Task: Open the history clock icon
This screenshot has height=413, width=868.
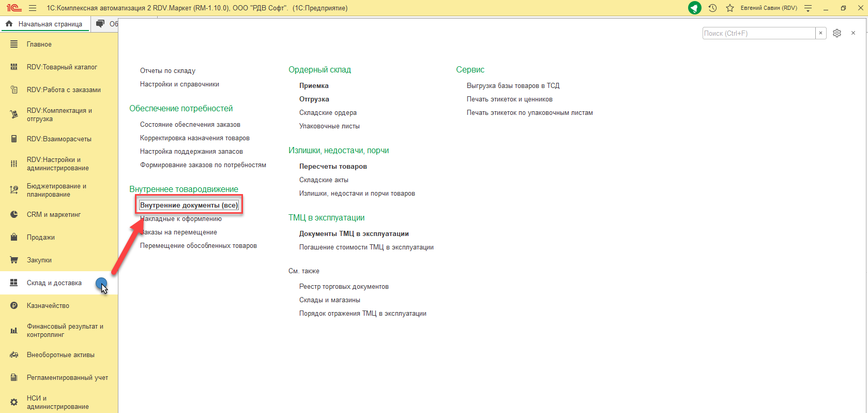Action: click(712, 8)
